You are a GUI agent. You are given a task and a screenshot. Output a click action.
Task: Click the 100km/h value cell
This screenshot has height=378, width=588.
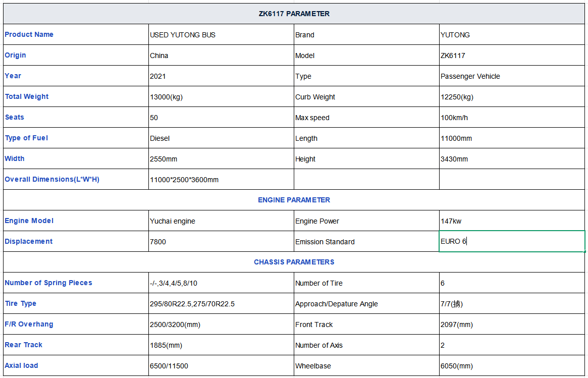point(512,117)
